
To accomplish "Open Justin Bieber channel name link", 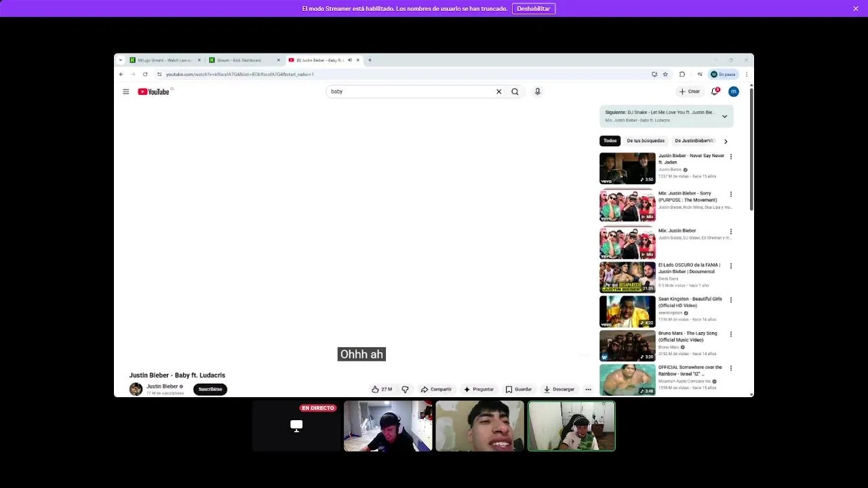I will [x=162, y=386].
